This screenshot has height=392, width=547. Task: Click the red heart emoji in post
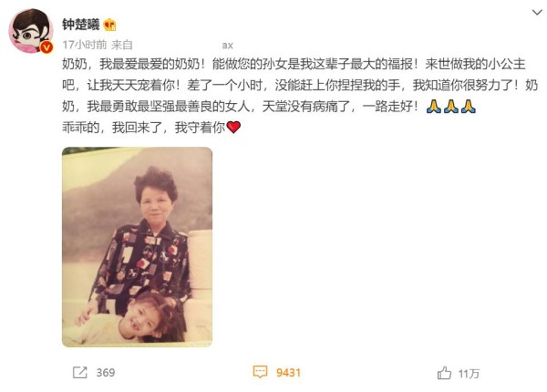[233, 128]
